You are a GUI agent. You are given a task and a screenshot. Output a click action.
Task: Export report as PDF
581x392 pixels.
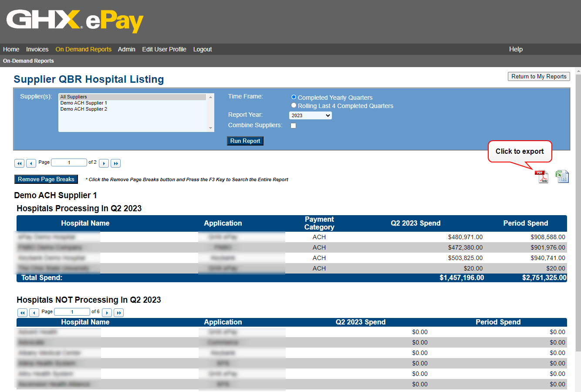[x=542, y=176]
